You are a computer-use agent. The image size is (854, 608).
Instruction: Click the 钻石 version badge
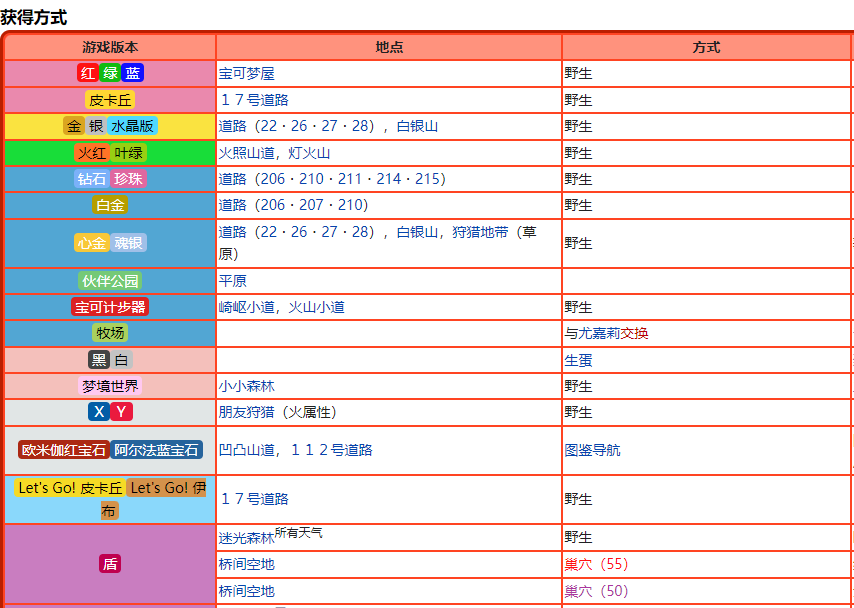92,179
